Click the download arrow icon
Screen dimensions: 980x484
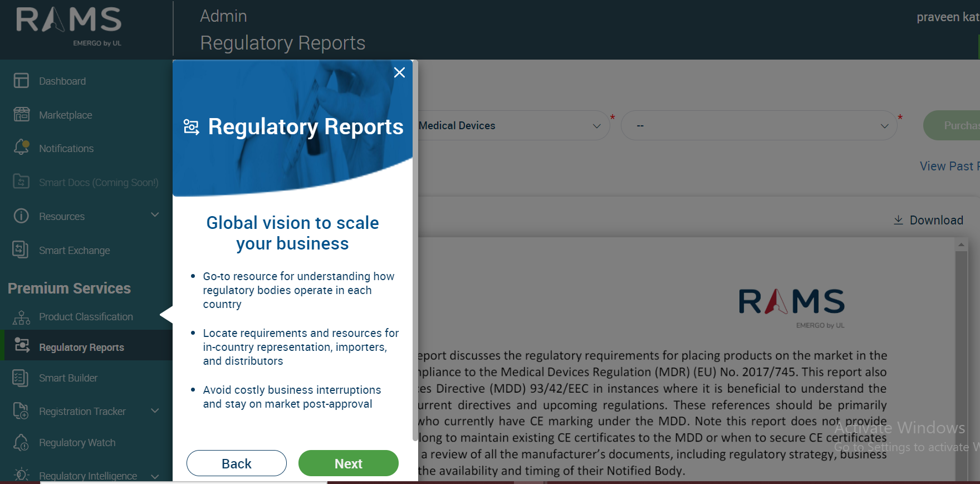click(x=898, y=220)
